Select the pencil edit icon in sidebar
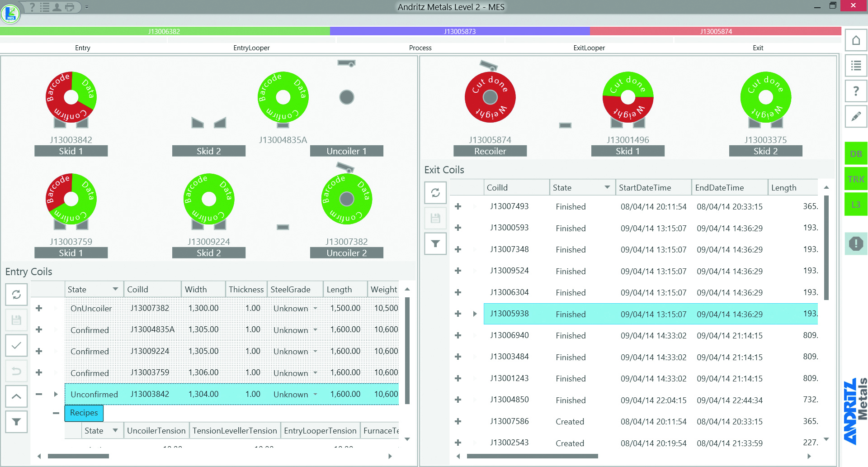Screen dimensions: 868x467 pyautogui.click(x=856, y=117)
